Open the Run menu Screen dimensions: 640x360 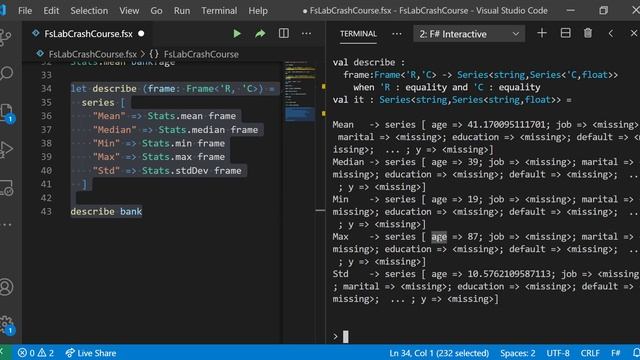click(182, 11)
